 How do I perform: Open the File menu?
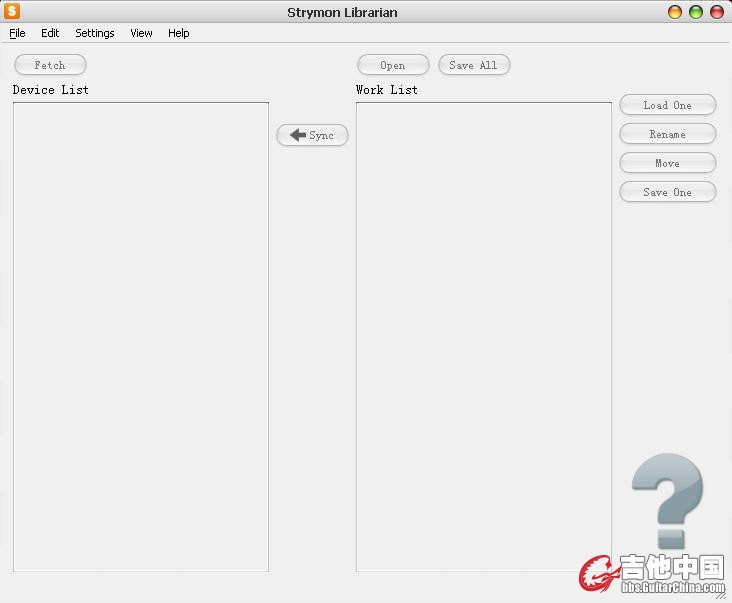(17, 33)
